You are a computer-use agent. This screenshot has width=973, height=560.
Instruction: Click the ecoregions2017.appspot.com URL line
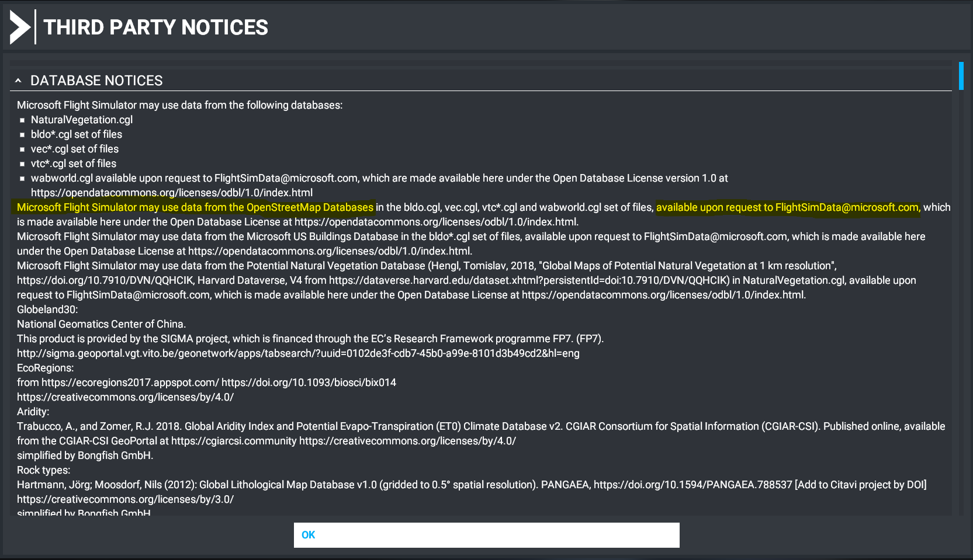[206, 382]
